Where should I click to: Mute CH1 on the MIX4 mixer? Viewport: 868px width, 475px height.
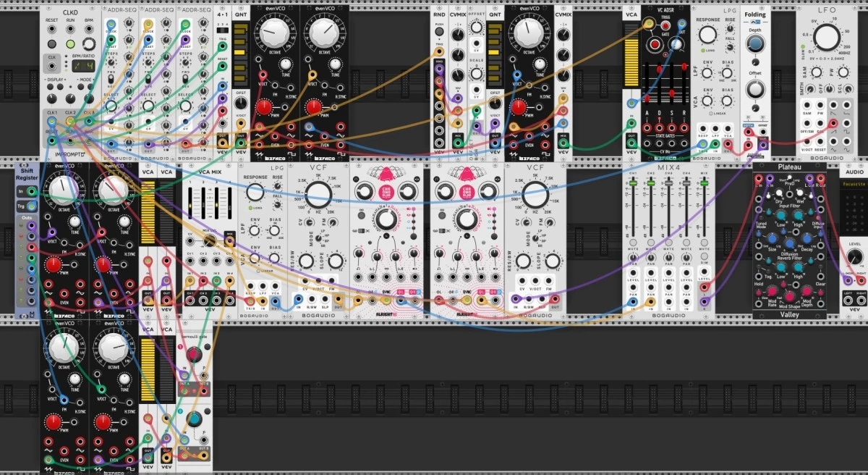tap(633, 243)
